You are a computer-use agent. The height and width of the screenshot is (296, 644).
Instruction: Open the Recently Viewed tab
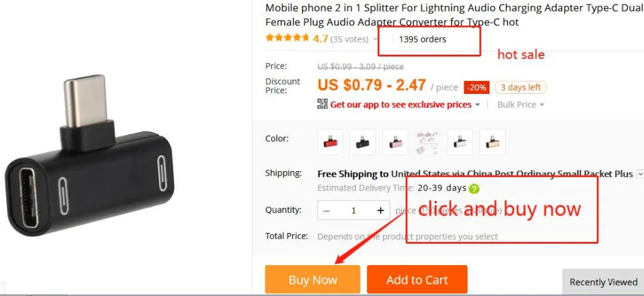(x=603, y=282)
